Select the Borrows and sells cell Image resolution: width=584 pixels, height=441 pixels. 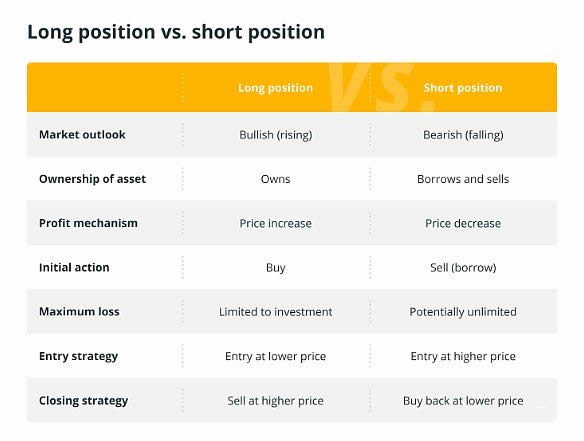(463, 179)
